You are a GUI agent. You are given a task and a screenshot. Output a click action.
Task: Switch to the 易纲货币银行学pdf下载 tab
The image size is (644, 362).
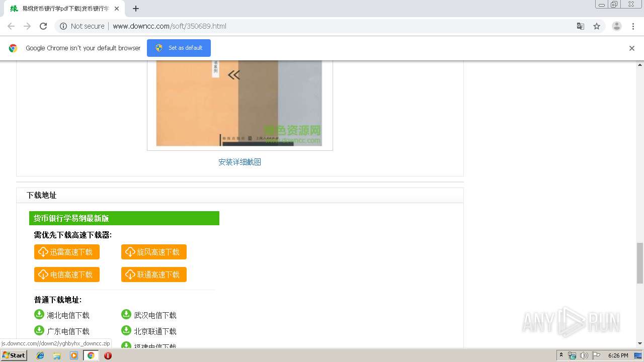[x=64, y=9]
